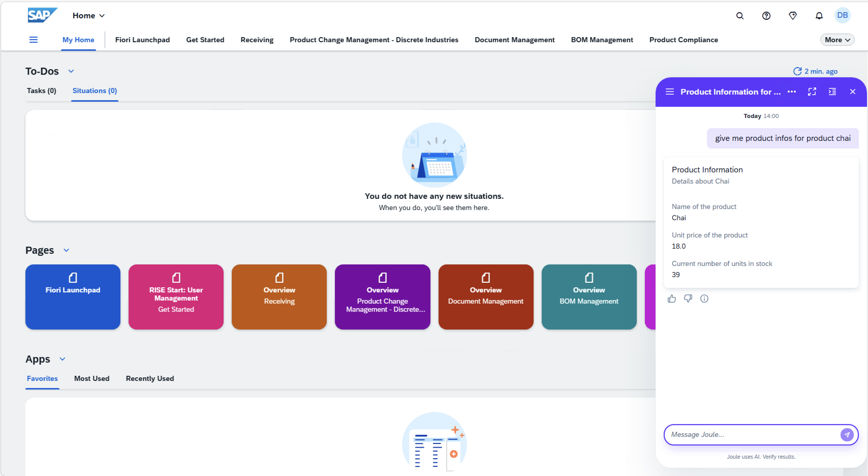Image resolution: width=868 pixels, height=476 pixels.
Task: Open Overview Document Management page tile
Action: coord(486,297)
